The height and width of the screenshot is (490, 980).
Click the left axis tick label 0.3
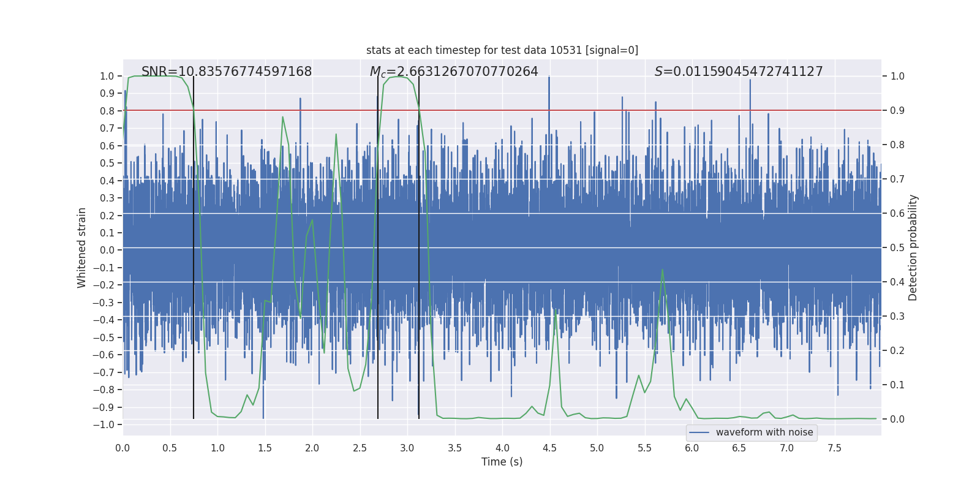[x=107, y=198]
